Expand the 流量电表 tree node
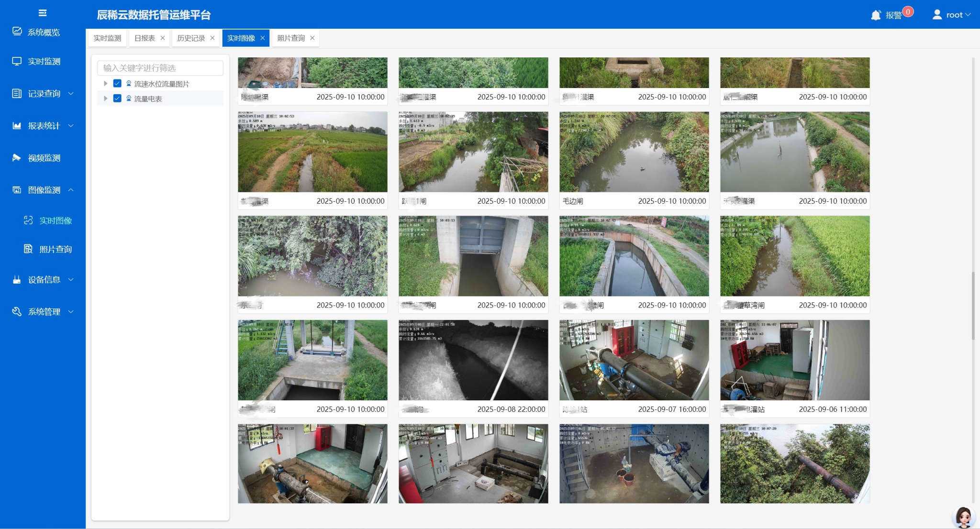Image resolution: width=980 pixels, height=529 pixels. click(x=105, y=99)
